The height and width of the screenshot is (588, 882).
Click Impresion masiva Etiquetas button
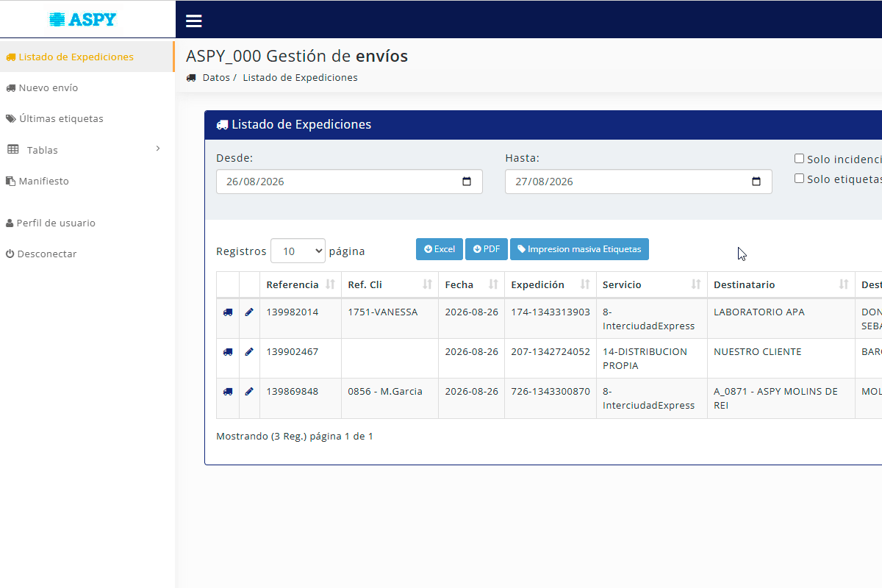579,249
